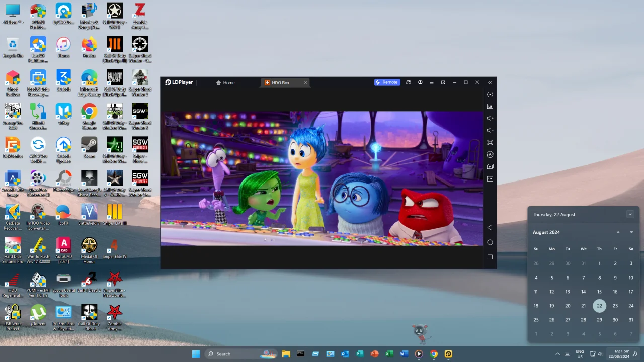Select the Left 4 Dead 2 desktop shortcut

(89, 283)
